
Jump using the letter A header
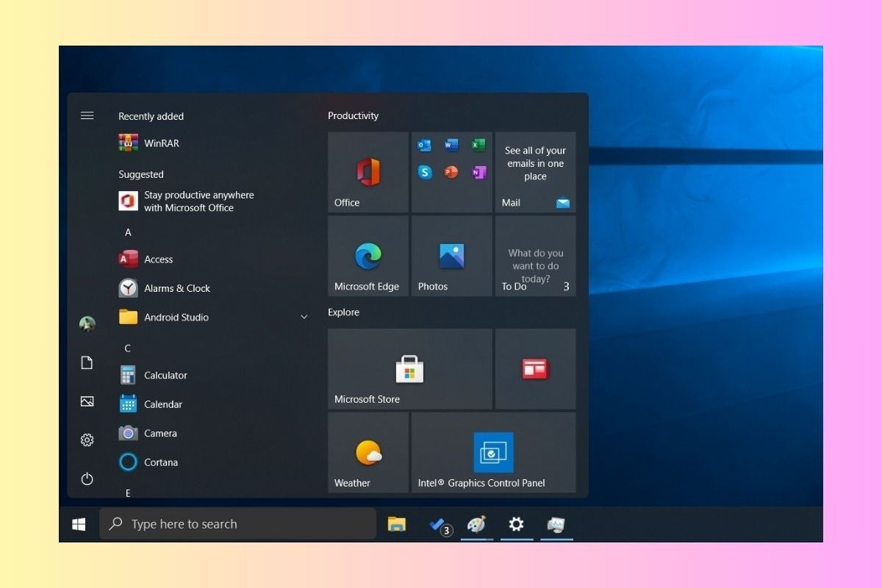(128, 232)
